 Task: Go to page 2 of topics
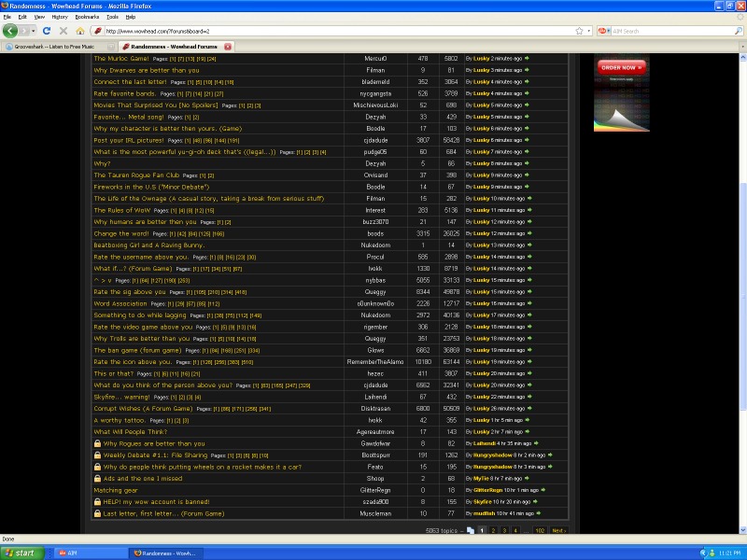tap(493, 530)
